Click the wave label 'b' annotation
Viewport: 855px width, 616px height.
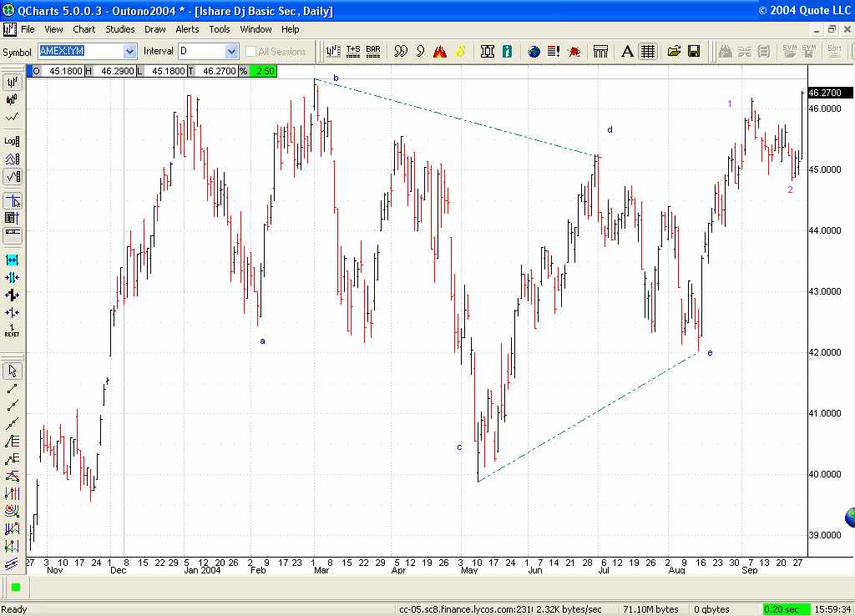(336, 78)
